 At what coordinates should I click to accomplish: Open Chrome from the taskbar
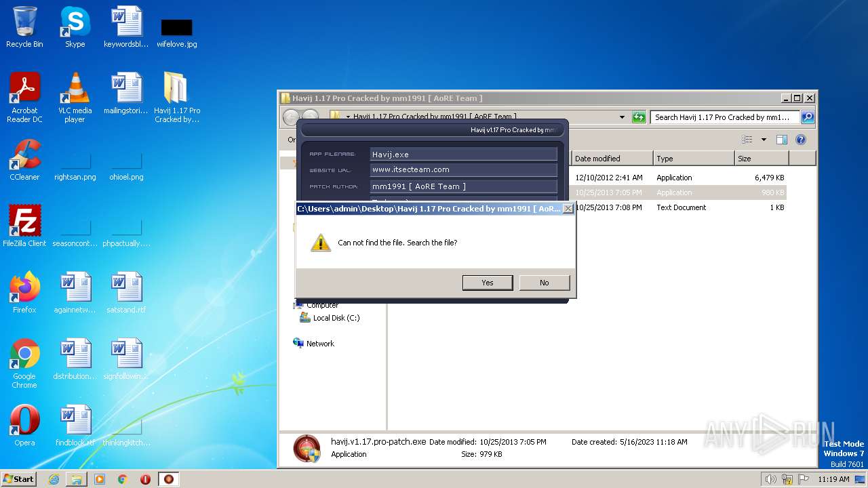[x=123, y=479]
